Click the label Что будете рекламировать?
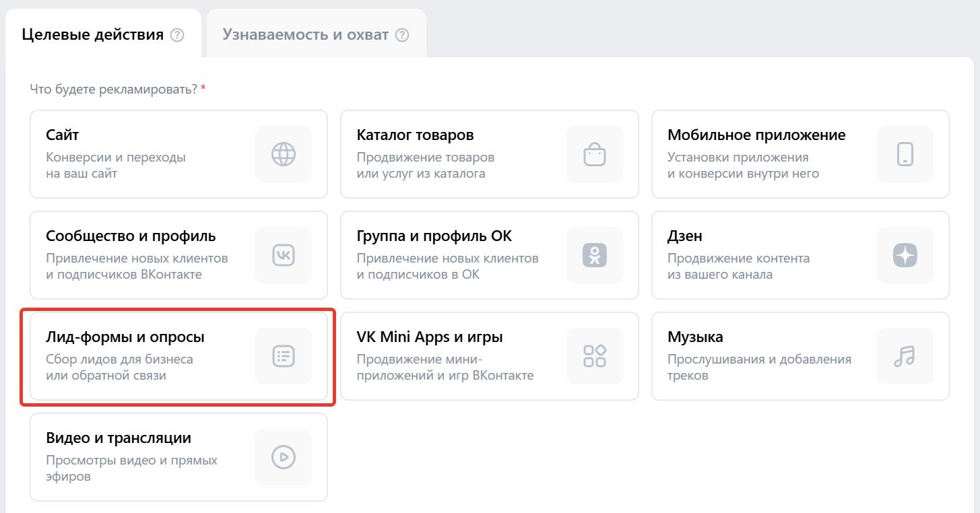 (113, 89)
